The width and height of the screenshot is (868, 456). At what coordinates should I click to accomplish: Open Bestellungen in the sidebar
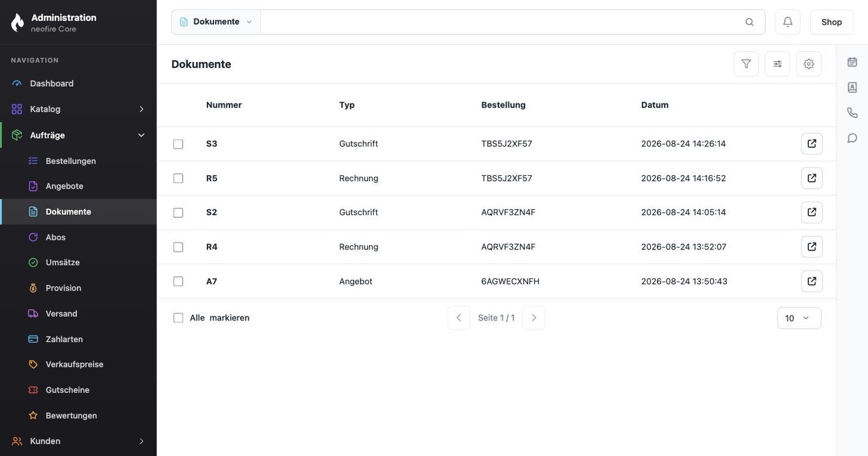(78, 161)
